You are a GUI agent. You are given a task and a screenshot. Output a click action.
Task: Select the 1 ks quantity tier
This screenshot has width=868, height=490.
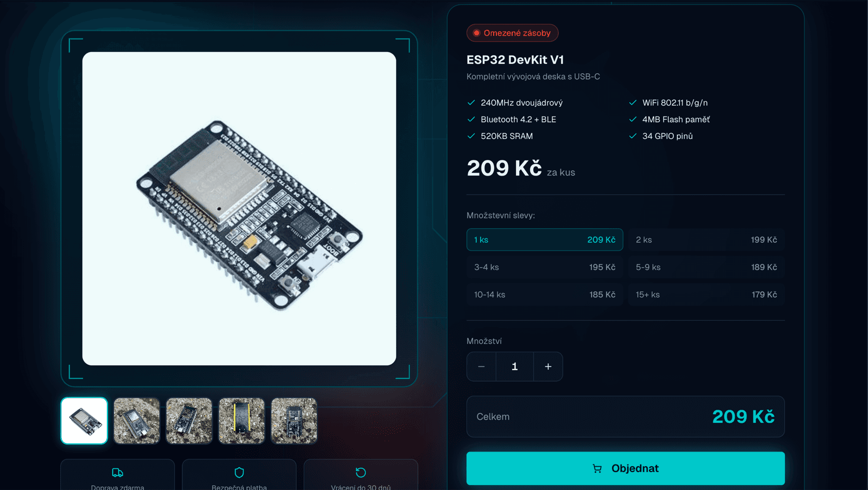(x=545, y=240)
